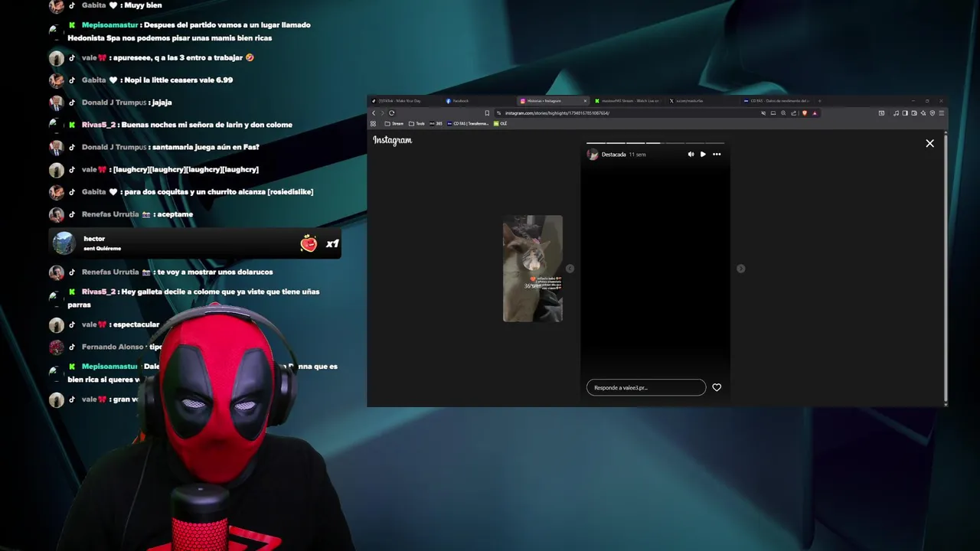Open the Brave Shields lion icon
980x551 pixels.
click(804, 113)
